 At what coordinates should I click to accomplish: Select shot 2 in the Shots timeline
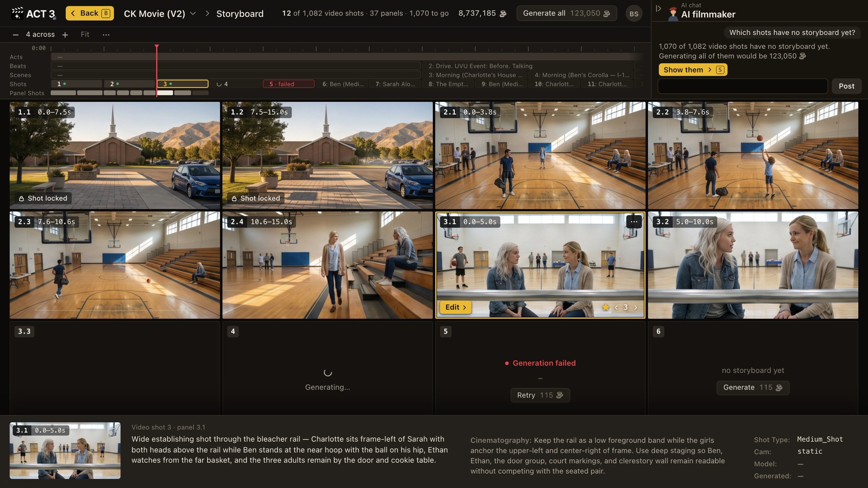(x=129, y=84)
